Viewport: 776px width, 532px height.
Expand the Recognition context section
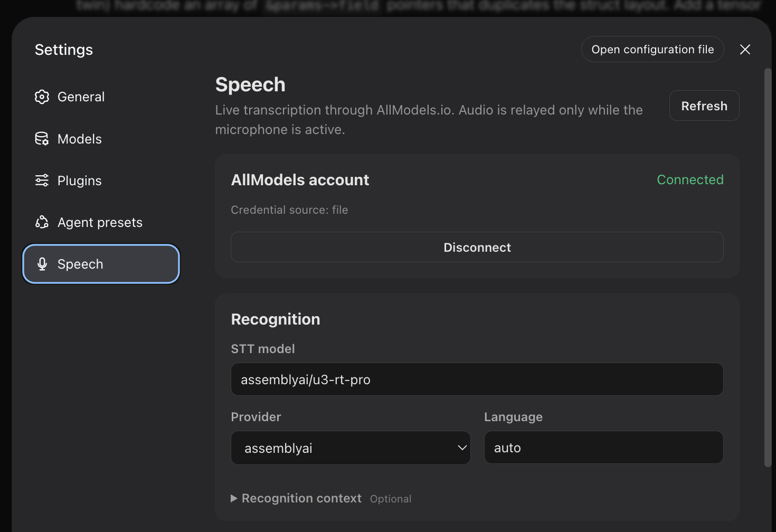(296, 498)
